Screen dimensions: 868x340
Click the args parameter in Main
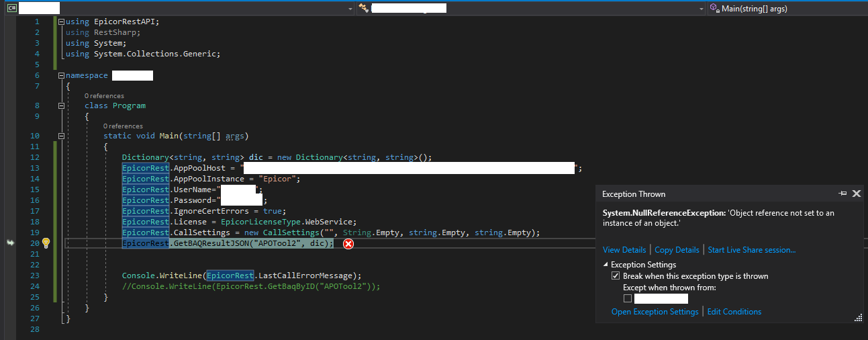tap(235, 136)
